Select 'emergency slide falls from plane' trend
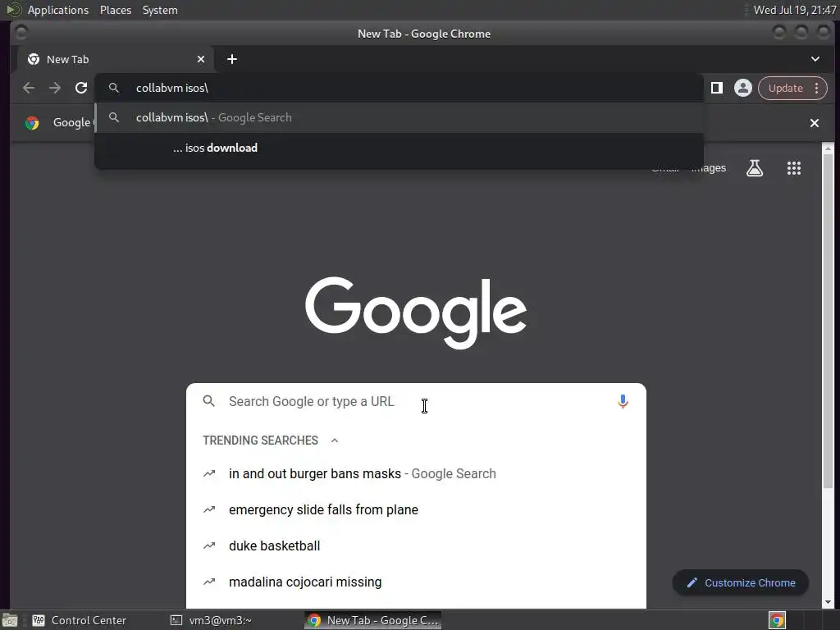Image resolution: width=840 pixels, height=630 pixels. (x=416, y=509)
